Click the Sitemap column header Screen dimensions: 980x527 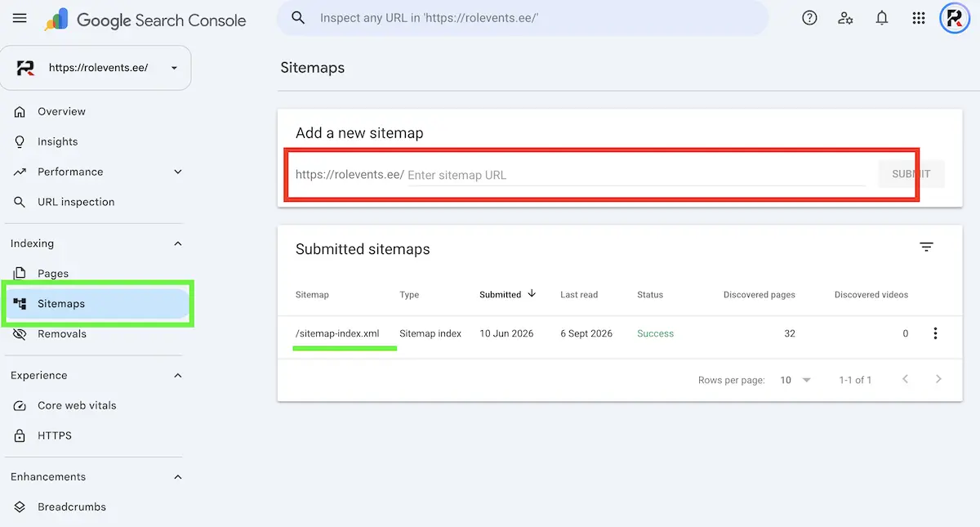[312, 295]
